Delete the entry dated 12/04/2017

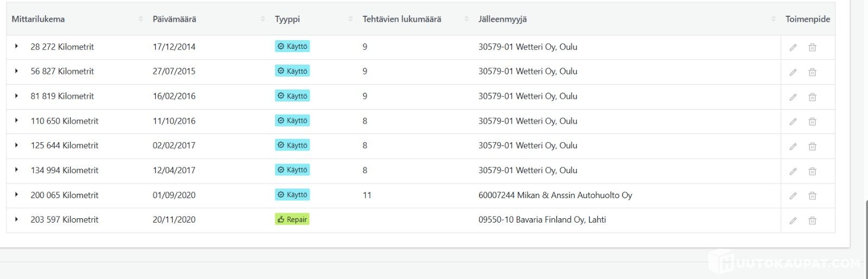click(x=812, y=171)
